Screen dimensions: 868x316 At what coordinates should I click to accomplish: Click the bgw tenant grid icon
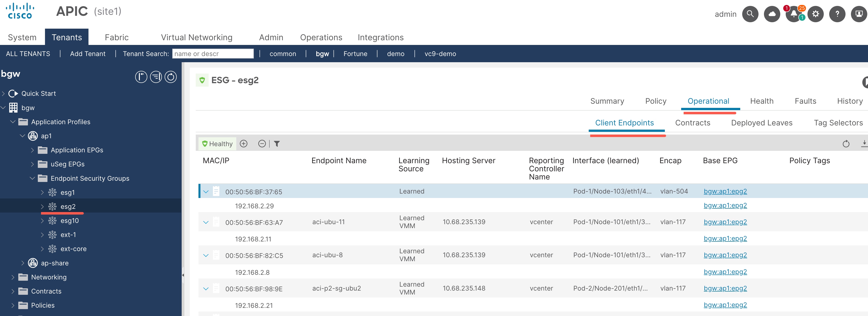click(x=13, y=108)
